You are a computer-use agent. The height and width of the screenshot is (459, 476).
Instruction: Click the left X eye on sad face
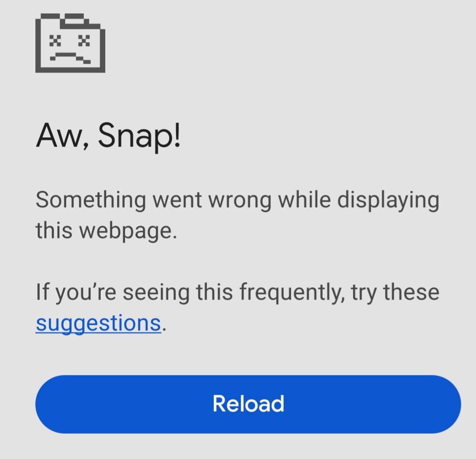click(55, 40)
